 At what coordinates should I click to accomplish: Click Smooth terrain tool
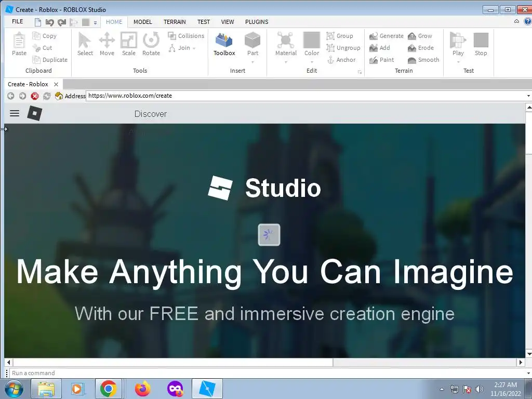(423, 60)
